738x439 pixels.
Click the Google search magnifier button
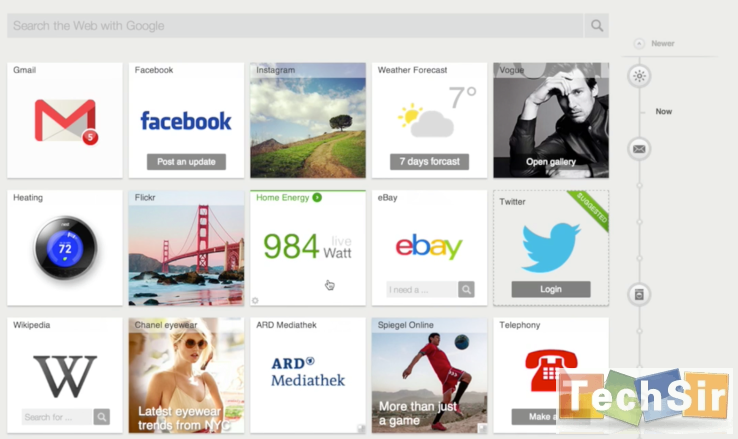click(x=597, y=25)
